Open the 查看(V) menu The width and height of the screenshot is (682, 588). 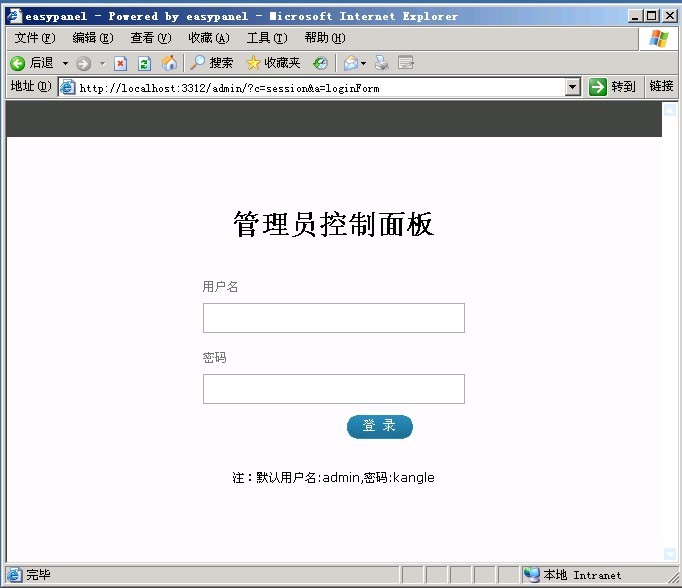(x=150, y=38)
